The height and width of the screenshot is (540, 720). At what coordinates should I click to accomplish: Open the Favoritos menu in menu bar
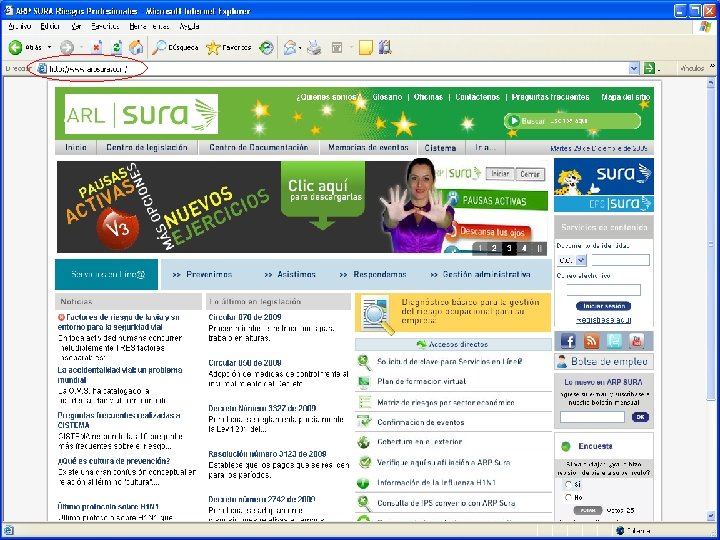(x=105, y=26)
